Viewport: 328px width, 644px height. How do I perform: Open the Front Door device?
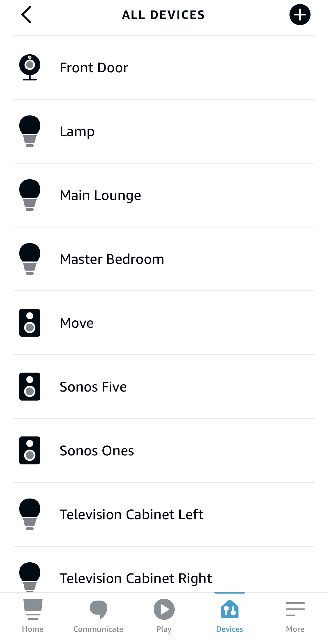pos(94,68)
